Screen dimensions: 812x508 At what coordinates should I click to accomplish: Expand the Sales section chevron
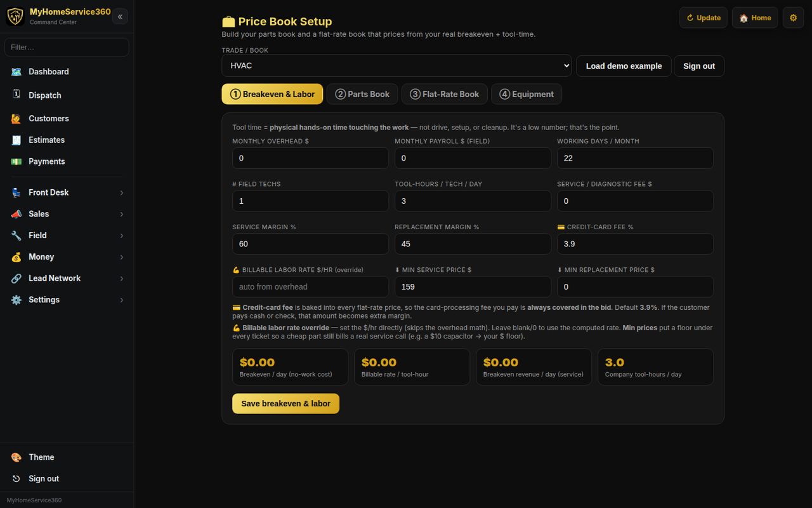pyautogui.click(x=121, y=215)
